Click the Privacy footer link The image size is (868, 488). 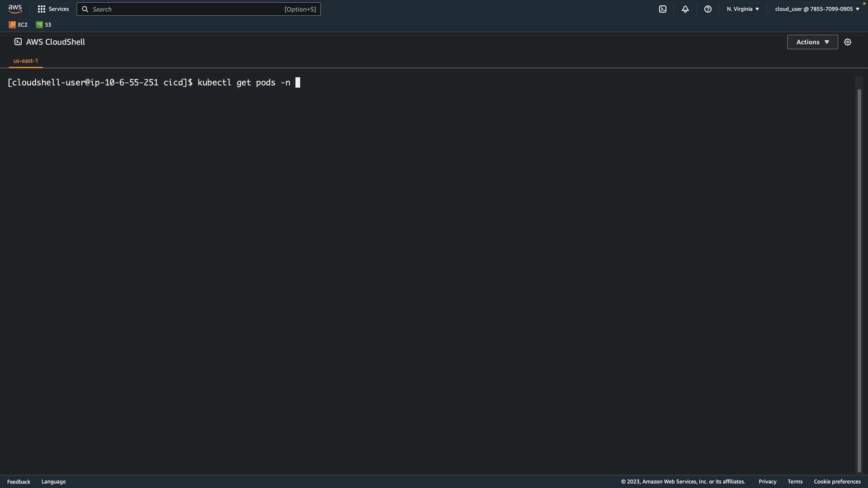click(767, 482)
